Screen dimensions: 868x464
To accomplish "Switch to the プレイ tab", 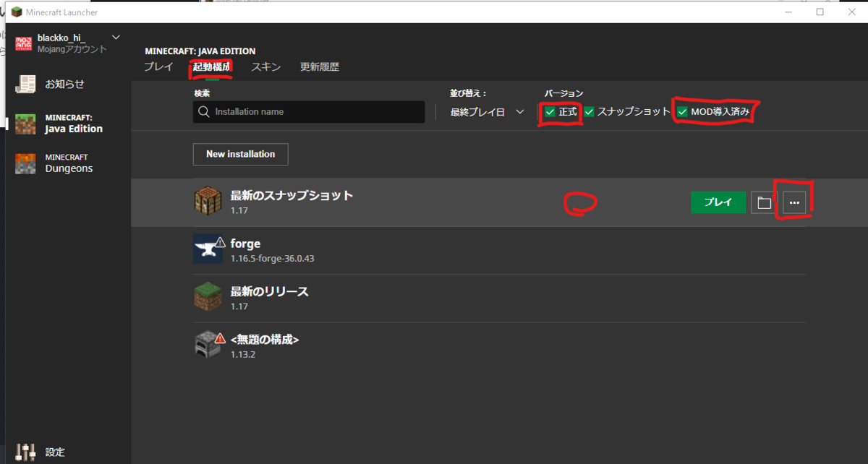I will coord(158,67).
